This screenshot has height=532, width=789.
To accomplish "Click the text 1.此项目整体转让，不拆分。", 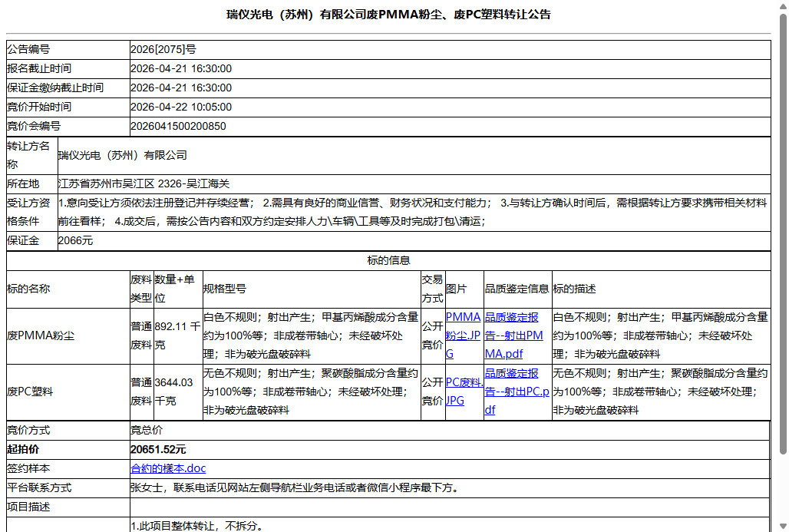I will 196,526.
